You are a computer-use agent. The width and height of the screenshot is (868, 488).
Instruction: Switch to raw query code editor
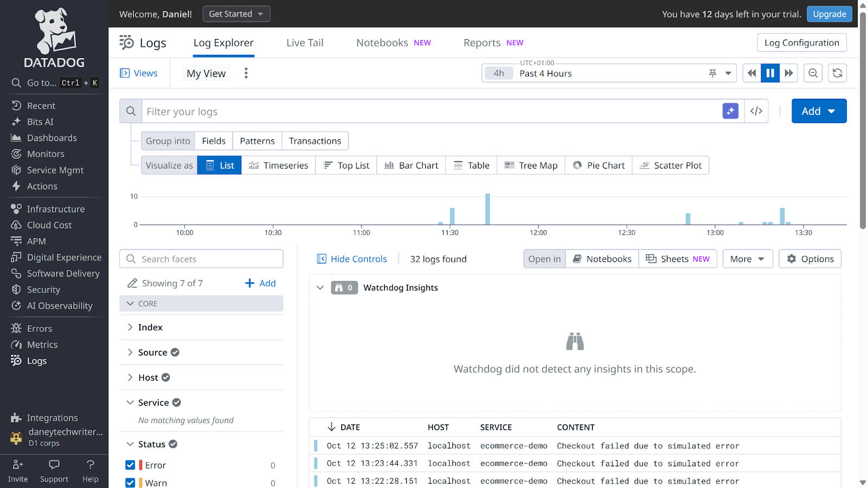(x=756, y=111)
